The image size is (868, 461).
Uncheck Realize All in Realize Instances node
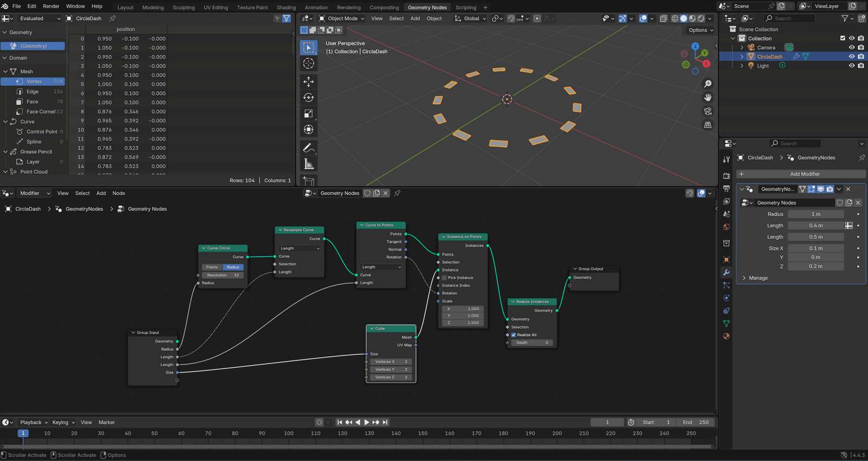click(x=514, y=335)
